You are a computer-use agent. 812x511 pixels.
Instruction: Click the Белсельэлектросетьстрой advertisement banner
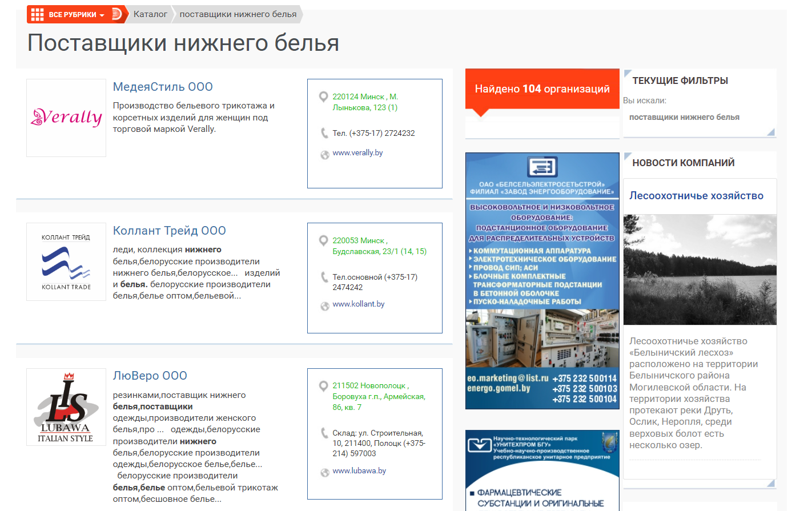(542, 281)
